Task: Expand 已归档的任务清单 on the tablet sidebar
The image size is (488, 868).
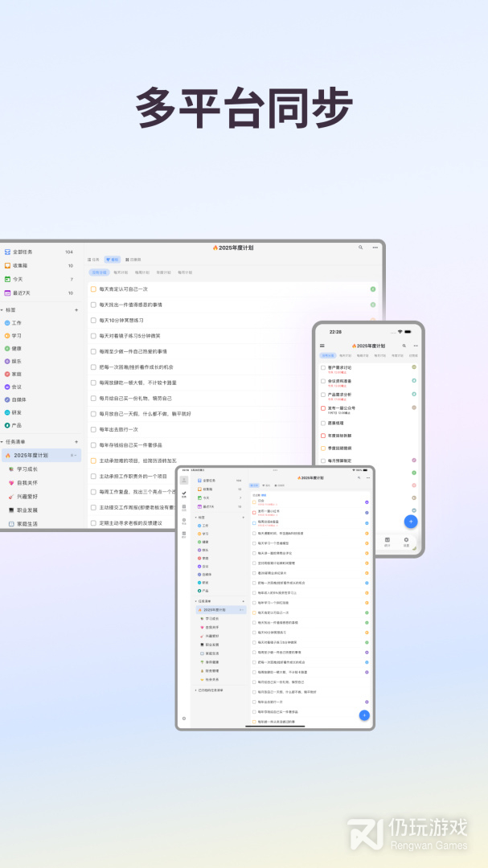Action: tap(197, 690)
